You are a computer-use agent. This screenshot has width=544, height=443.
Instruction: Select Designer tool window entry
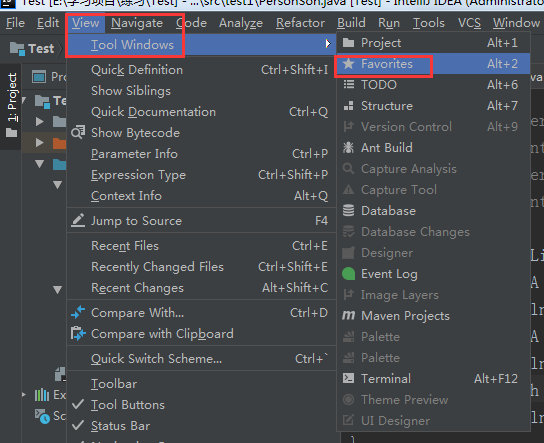[x=434, y=253]
